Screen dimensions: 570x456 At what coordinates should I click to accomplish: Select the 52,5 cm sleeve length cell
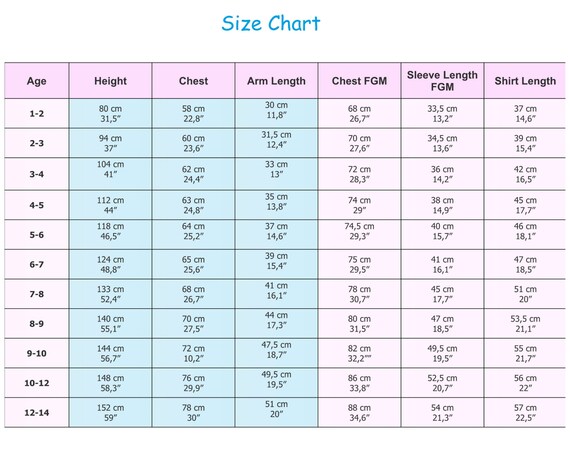(442, 383)
